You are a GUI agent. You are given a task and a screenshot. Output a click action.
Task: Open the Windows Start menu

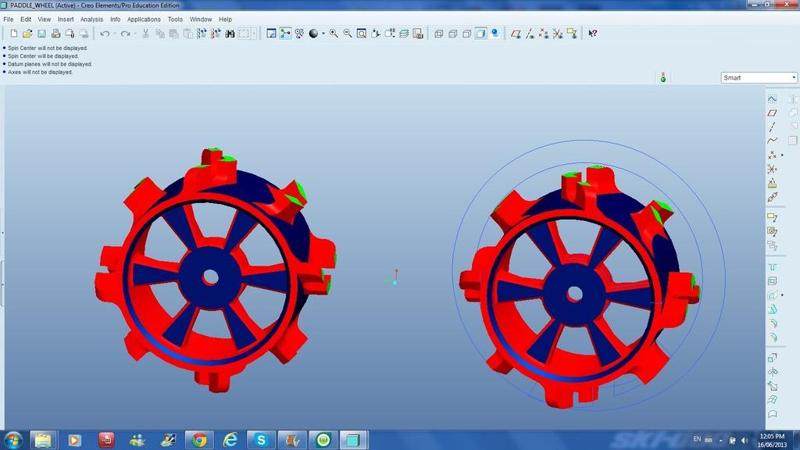coord(13,440)
